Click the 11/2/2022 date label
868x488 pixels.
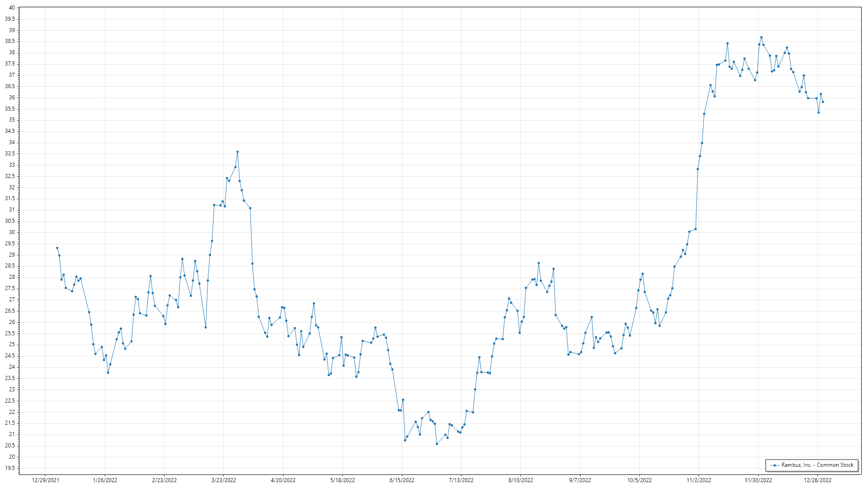pos(698,480)
